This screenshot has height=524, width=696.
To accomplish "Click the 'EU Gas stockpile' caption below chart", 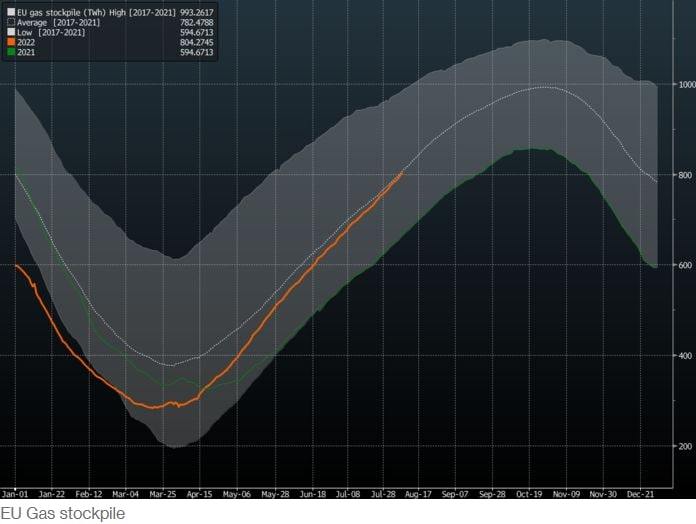I will 63,514.
